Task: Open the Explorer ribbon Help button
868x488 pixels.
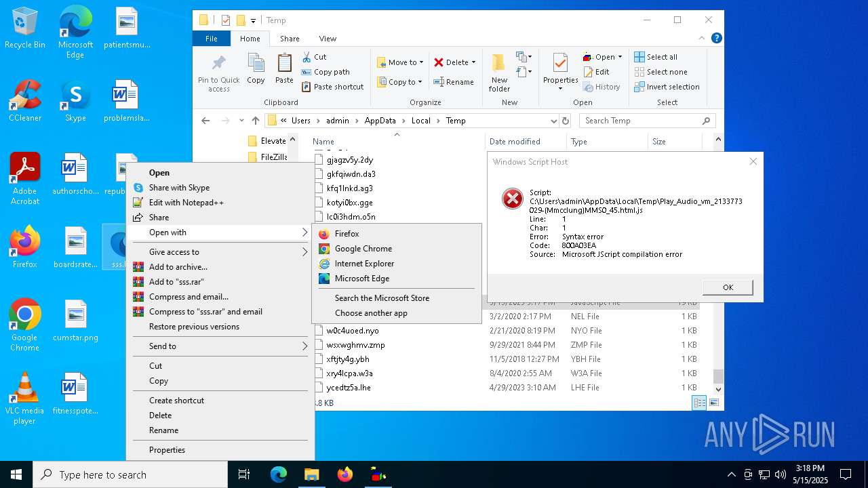Action: tap(717, 39)
